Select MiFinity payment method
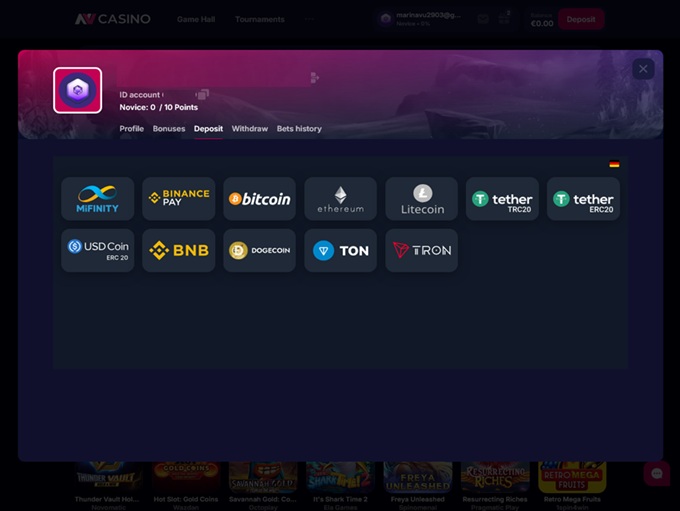The height and width of the screenshot is (511, 680). click(97, 199)
